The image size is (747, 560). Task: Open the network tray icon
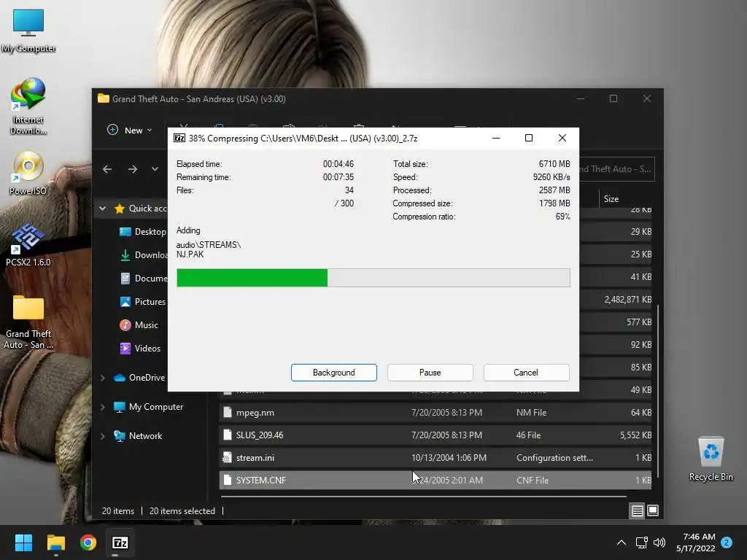tap(642, 542)
